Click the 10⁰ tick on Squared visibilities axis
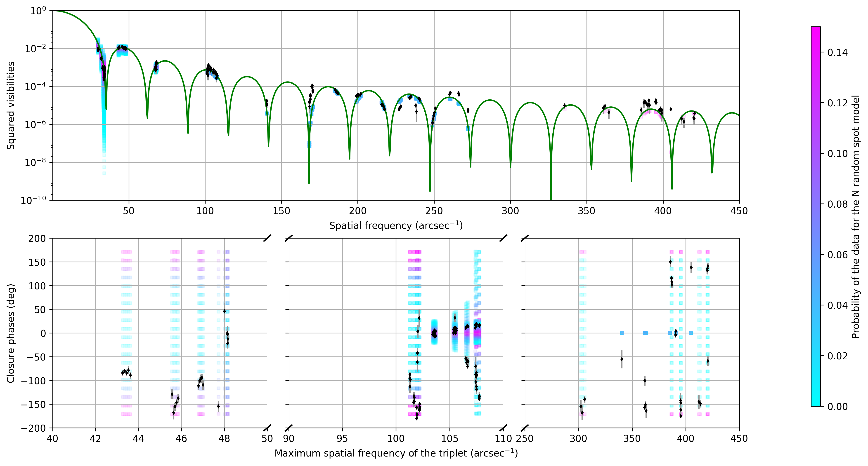The image size is (868, 466). click(x=38, y=11)
